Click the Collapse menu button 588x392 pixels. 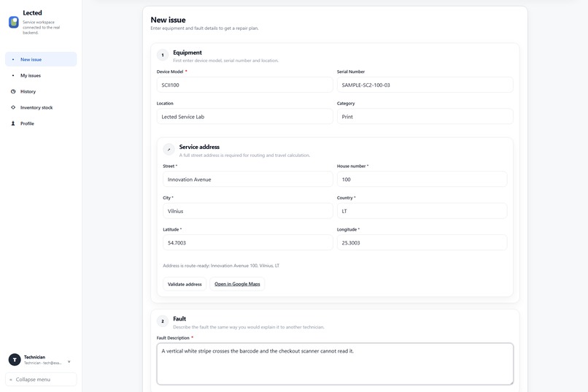point(41,380)
